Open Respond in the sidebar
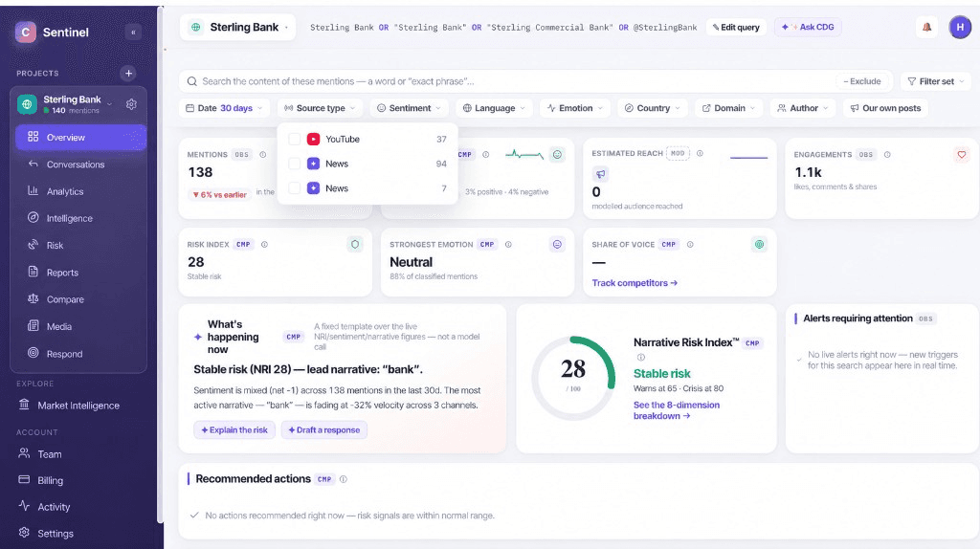This screenshot has width=980, height=549. point(81,354)
